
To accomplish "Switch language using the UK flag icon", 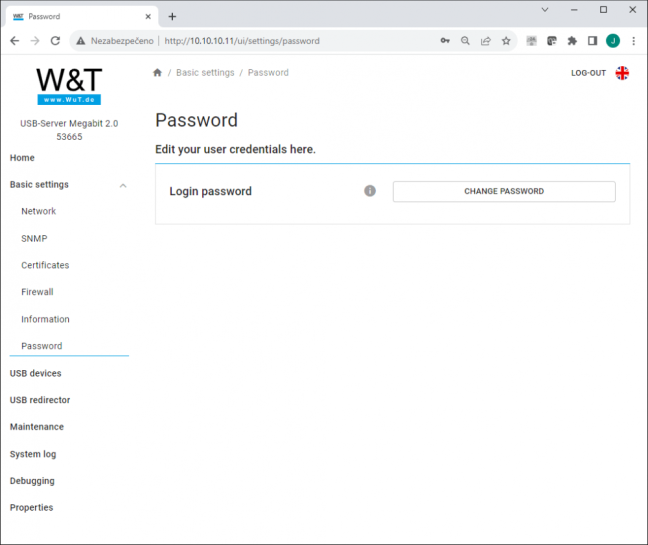I will pos(622,73).
